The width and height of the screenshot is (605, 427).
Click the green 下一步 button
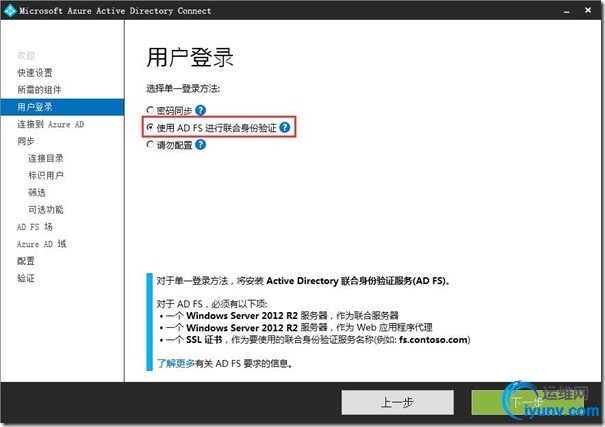pyautogui.click(x=527, y=402)
